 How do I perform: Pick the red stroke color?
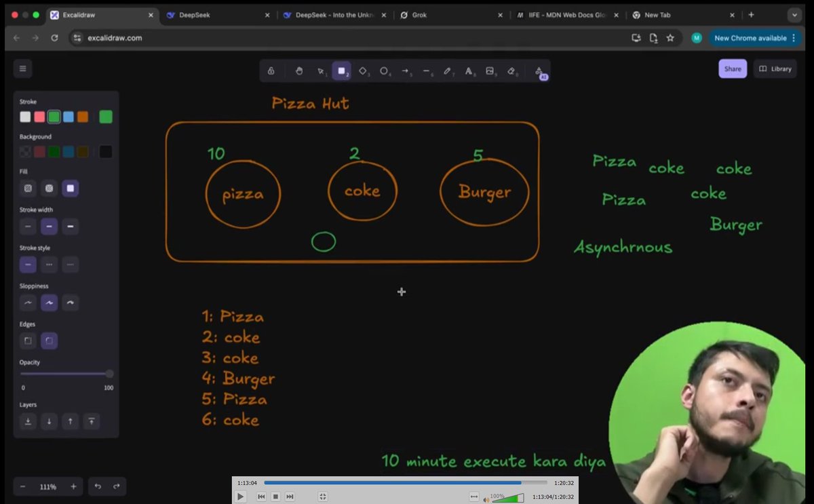[39, 117]
